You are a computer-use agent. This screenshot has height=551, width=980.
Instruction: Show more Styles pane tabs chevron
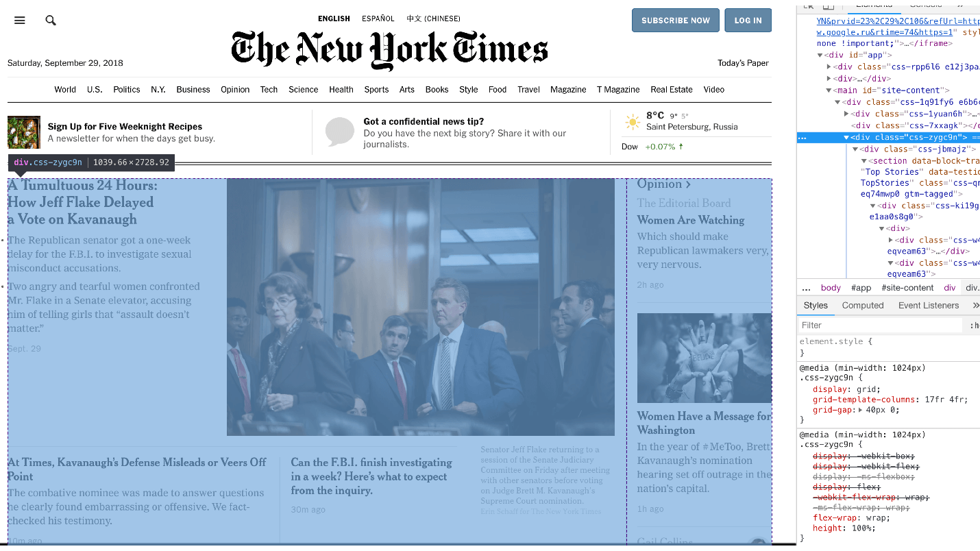(x=975, y=306)
